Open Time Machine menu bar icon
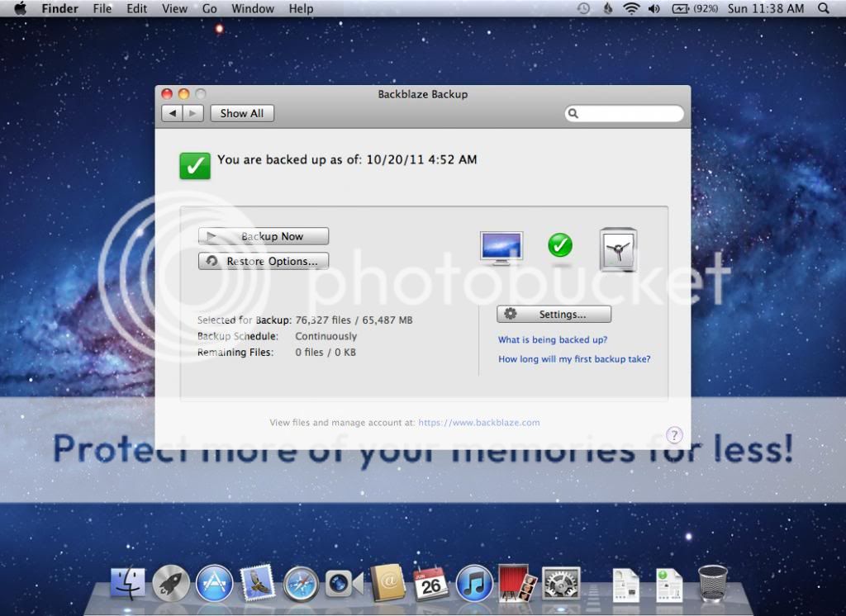 click(x=583, y=8)
